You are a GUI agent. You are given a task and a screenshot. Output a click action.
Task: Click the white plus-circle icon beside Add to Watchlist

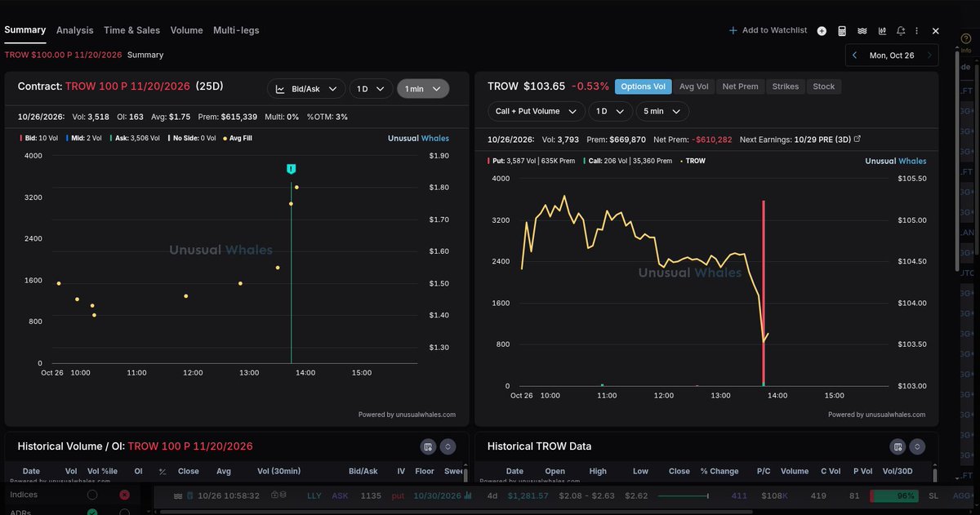click(x=822, y=31)
